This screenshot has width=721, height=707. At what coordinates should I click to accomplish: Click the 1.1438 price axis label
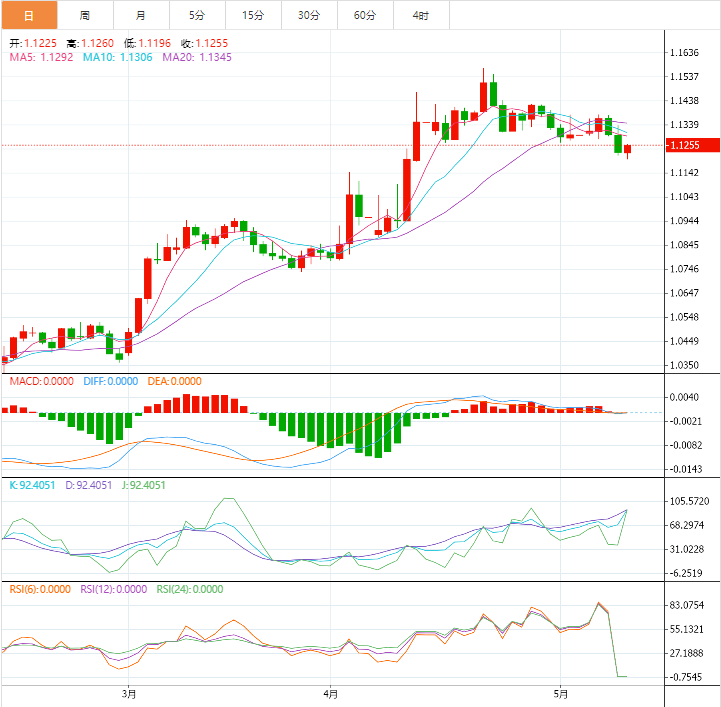[684, 100]
